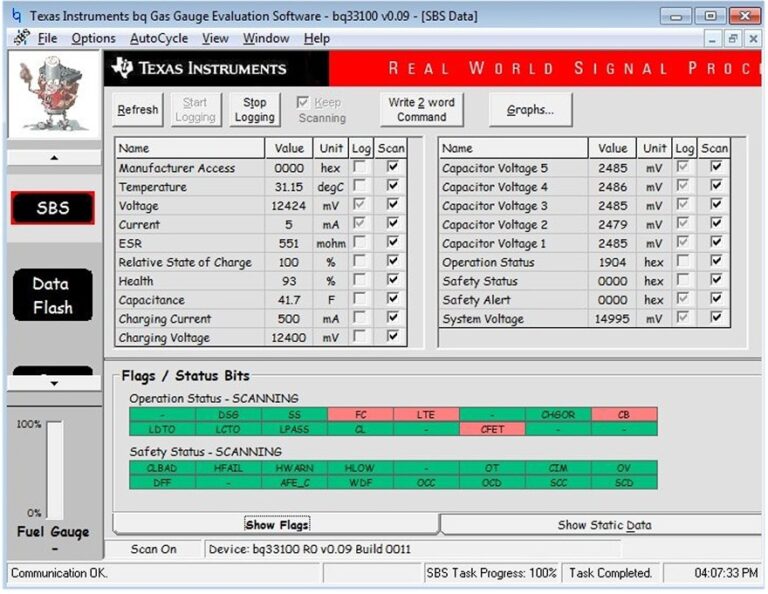Toggle Log checkbox for Operation Status
This screenshot has width=768, height=594.
pos(683,261)
